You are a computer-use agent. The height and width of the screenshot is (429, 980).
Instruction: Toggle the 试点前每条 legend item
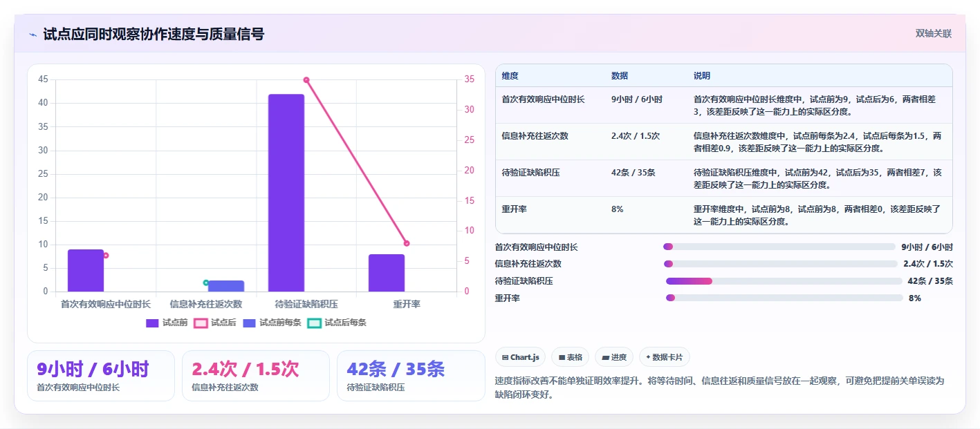(x=272, y=323)
